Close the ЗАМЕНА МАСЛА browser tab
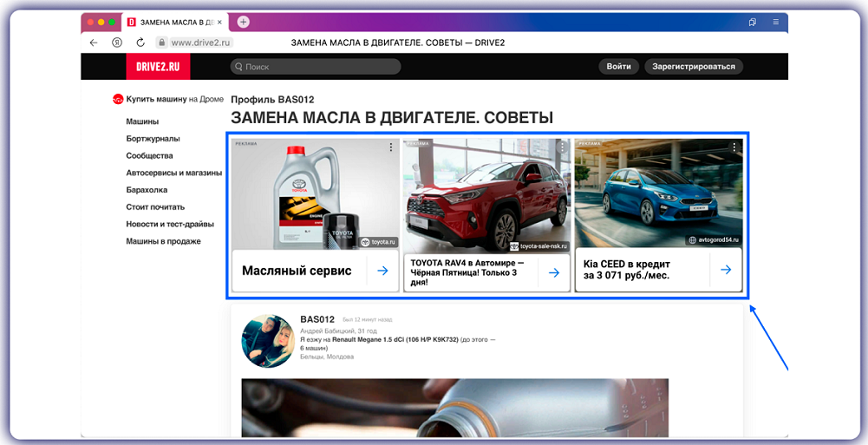The image size is (868, 445). click(x=219, y=23)
